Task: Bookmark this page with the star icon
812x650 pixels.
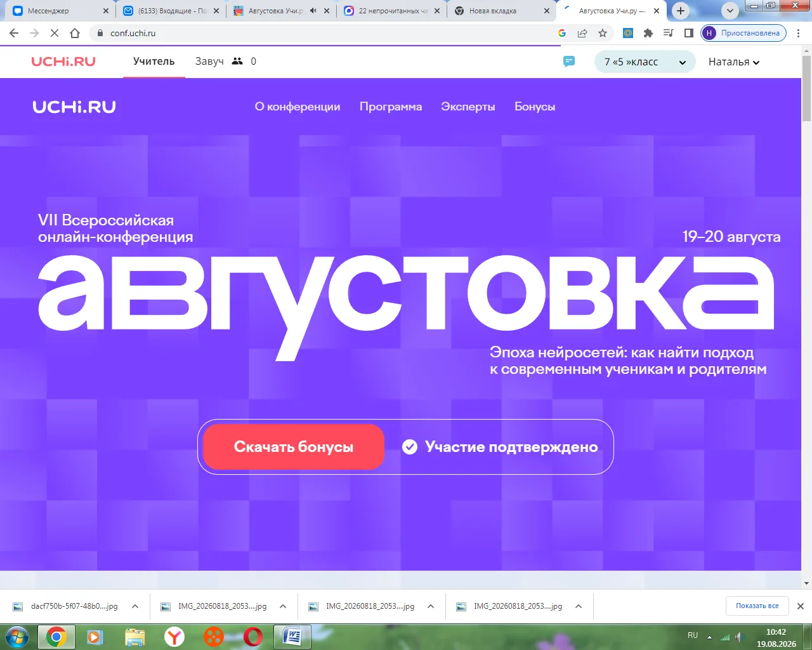Action: click(603, 33)
